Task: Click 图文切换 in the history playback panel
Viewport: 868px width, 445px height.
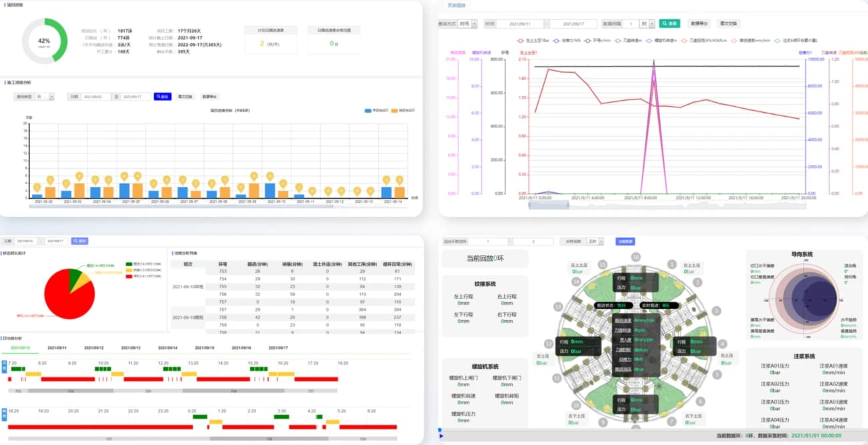Action: 729,23
